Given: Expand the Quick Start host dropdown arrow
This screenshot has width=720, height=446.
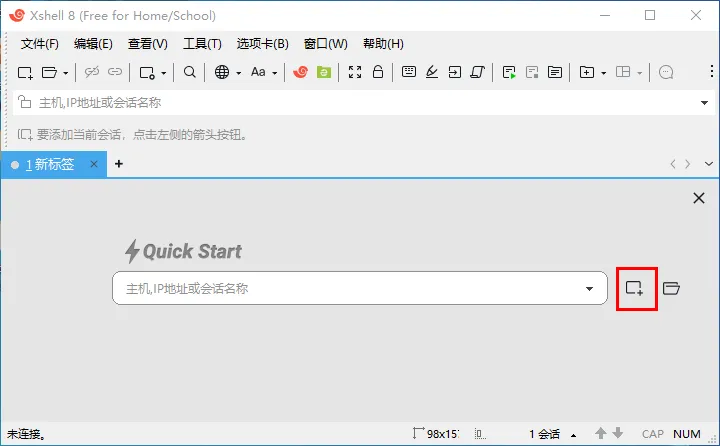Looking at the screenshot, I should (590, 289).
